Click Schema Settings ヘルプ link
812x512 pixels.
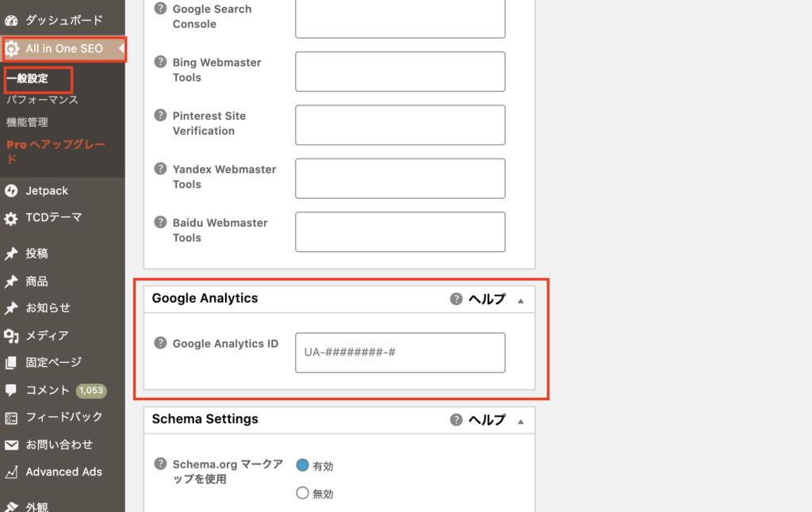[487, 420]
